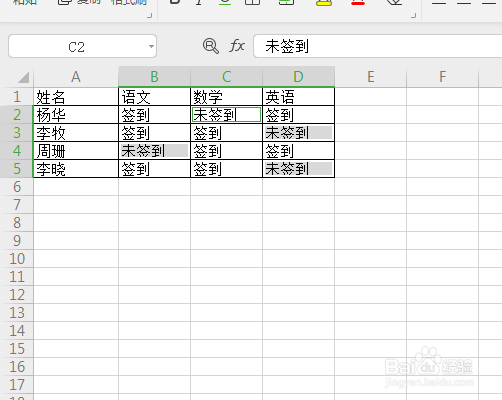Screen dimensions: 502x400
Task: Click the name cell 李牧
Action: (x=76, y=133)
